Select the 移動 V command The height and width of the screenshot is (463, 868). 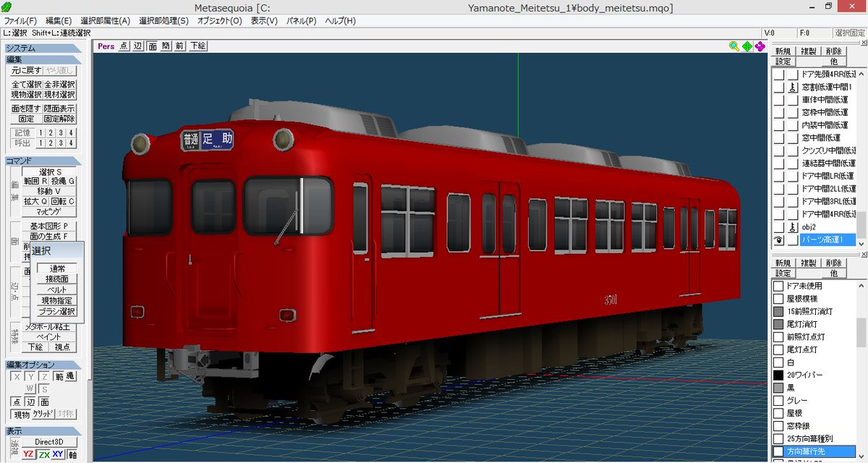[x=50, y=191]
